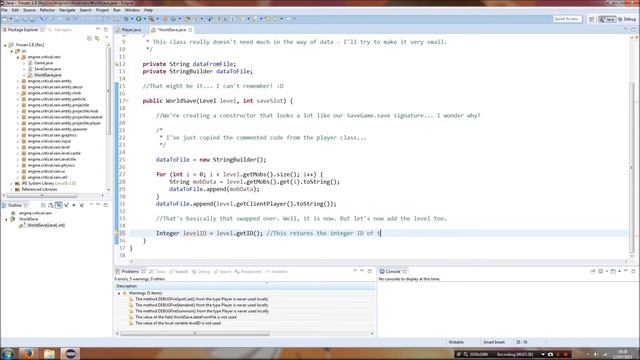Click the Outline view tab
The width and height of the screenshot is (640, 360).
point(15,205)
